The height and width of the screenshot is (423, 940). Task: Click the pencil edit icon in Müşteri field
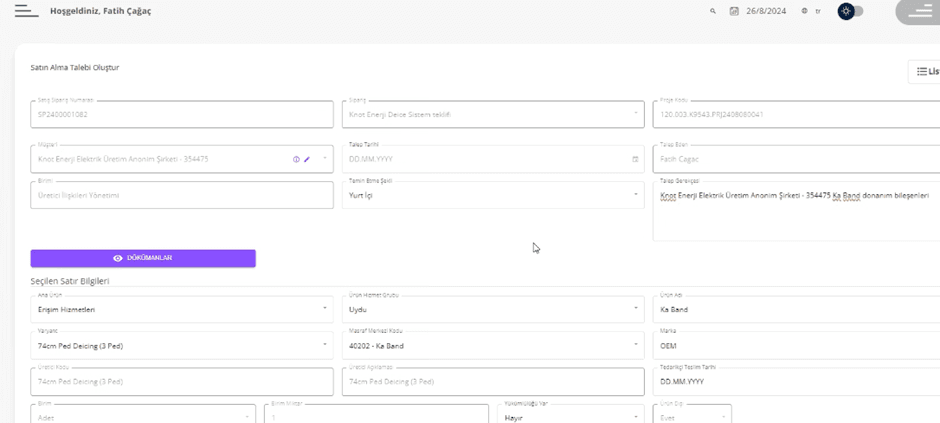(x=307, y=159)
